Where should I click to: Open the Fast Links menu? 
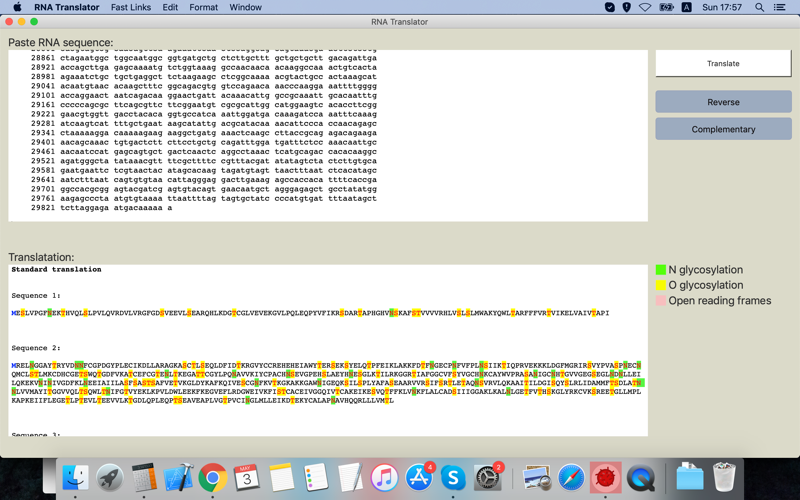click(131, 7)
